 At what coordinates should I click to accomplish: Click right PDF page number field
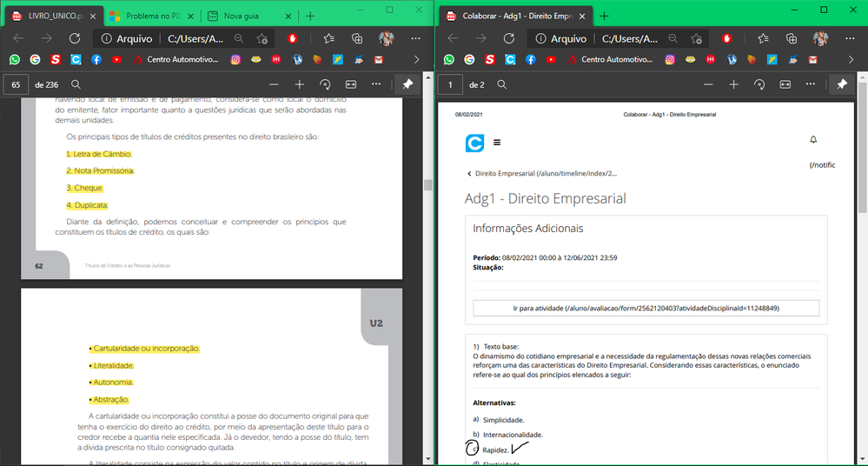point(451,84)
